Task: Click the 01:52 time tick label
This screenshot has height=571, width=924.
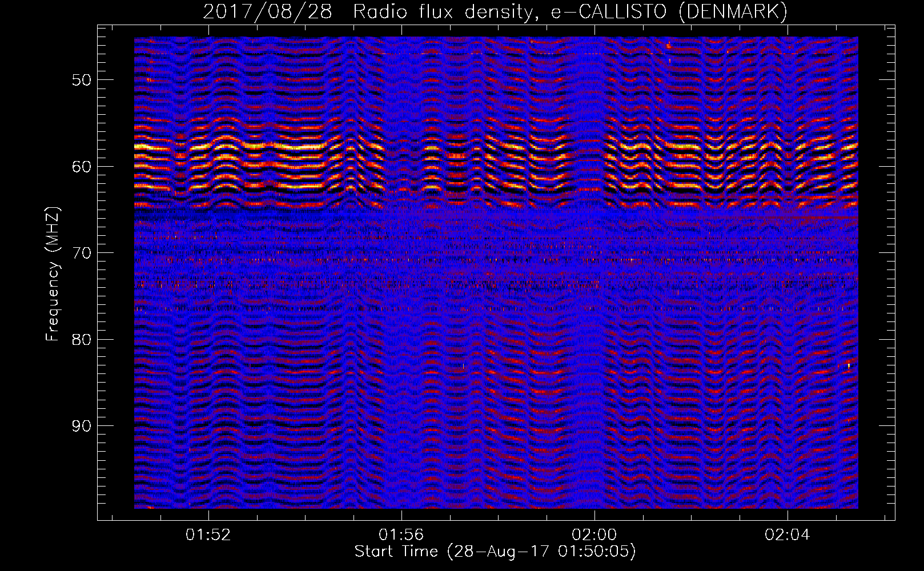Action: (x=208, y=535)
